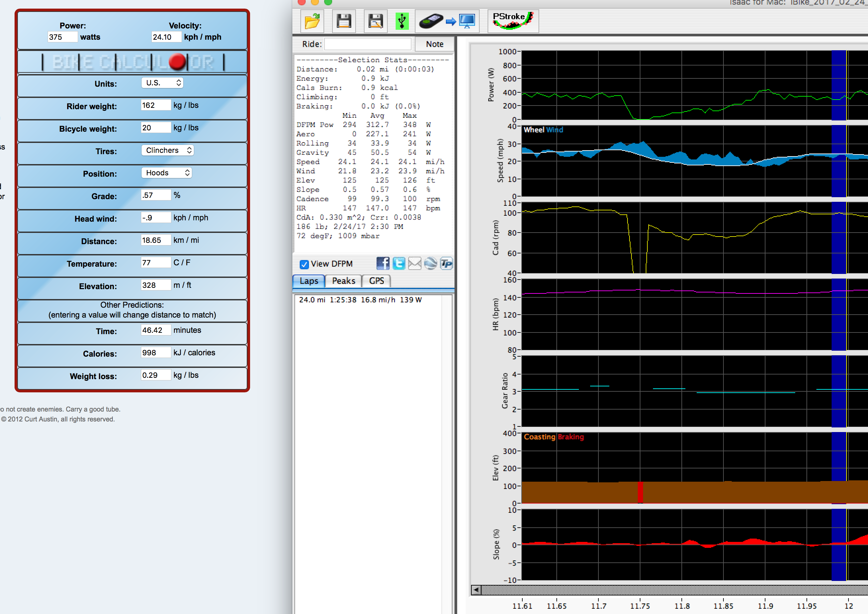Click the blue selection marker in Power chart
Viewport: 868px width, 614px height.
tap(839, 85)
